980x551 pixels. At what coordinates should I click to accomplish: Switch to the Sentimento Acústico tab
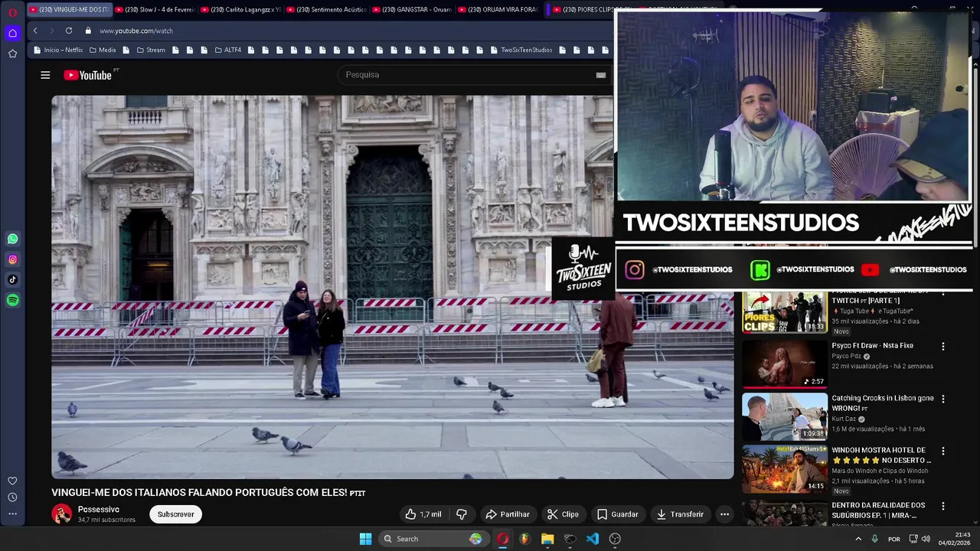(327, 10)
